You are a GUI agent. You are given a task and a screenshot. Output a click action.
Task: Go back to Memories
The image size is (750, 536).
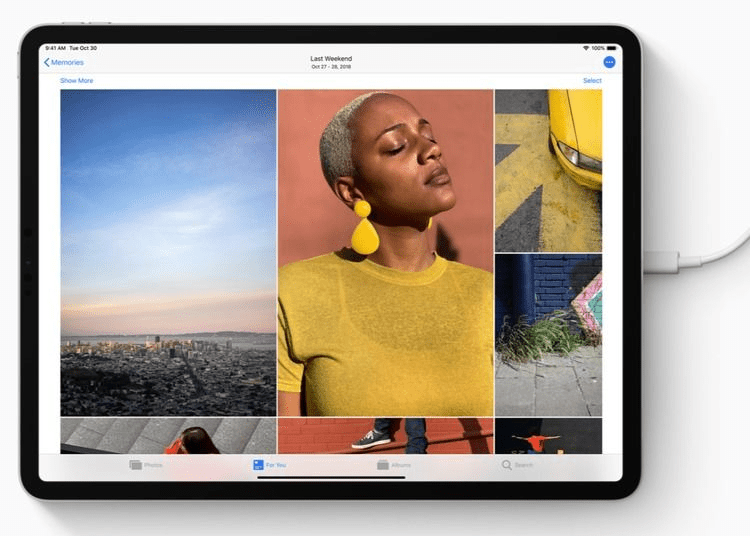click(64, 63)
